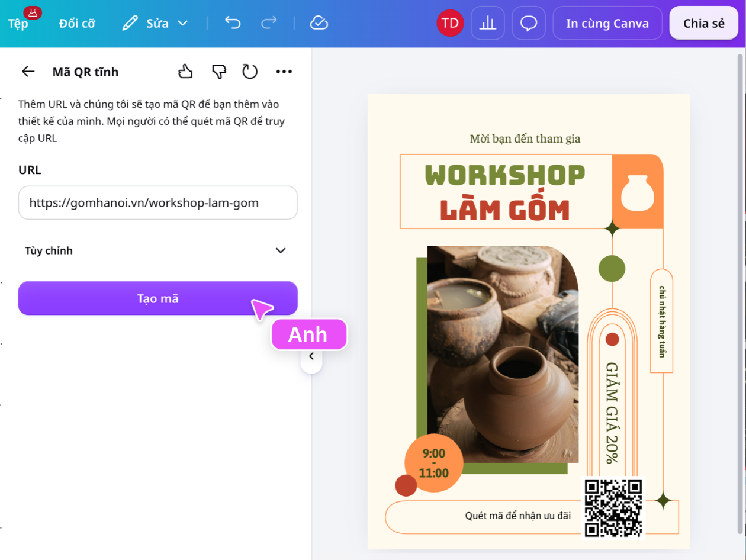Screen dimensions: 746x560
Task: Open the Đổi cỡ menu
Action: (x=77, y=23)
